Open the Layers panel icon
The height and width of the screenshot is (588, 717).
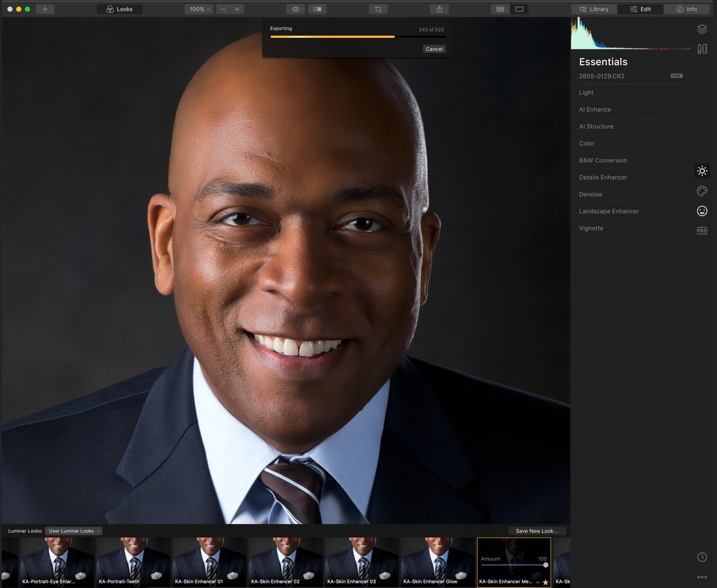point(702,29)
